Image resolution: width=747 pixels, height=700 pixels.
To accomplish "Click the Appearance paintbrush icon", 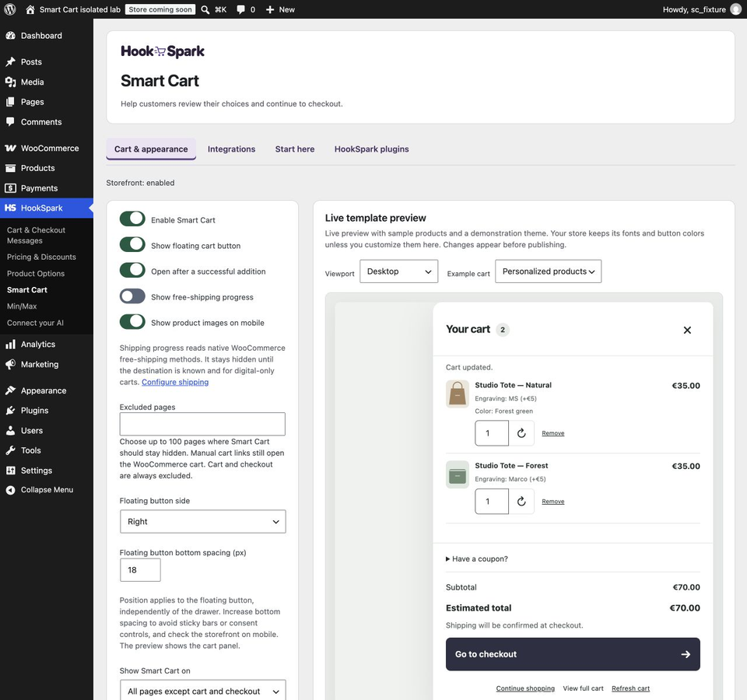I will click(x=10, y=390).
